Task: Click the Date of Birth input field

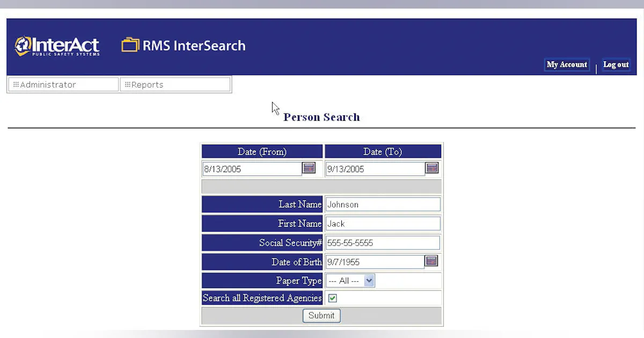Action: [375, 262]
